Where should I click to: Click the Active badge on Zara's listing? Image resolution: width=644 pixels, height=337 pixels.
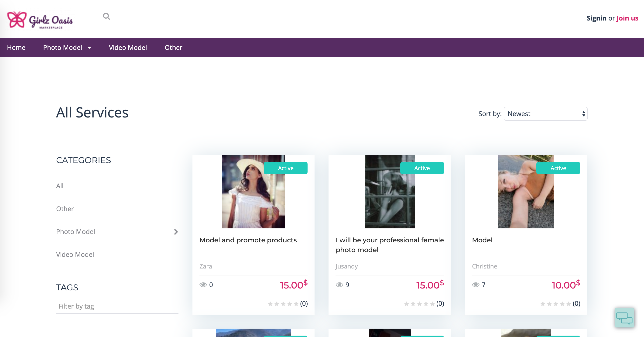tap(285, 168)
